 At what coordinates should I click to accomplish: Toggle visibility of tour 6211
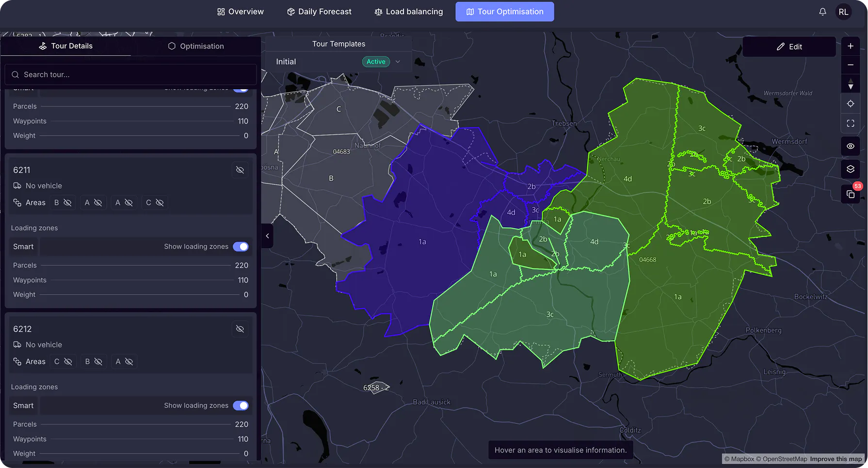point(240,170)
